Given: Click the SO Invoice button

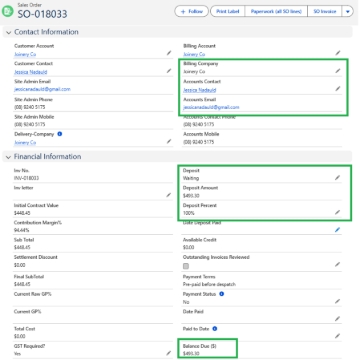Looking at the screenshot, I should [x=325, y=11].
